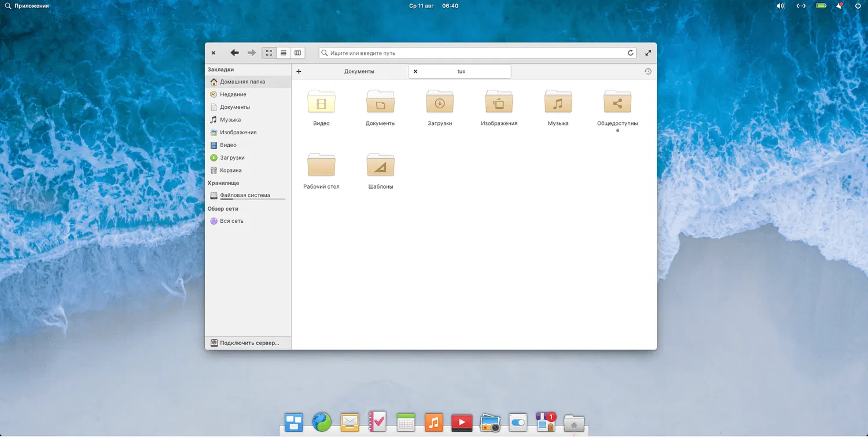Image resolution: width=868 pixels, height=437 pixels.
Task: Open the Приложения applications menu
Action: 27,6
